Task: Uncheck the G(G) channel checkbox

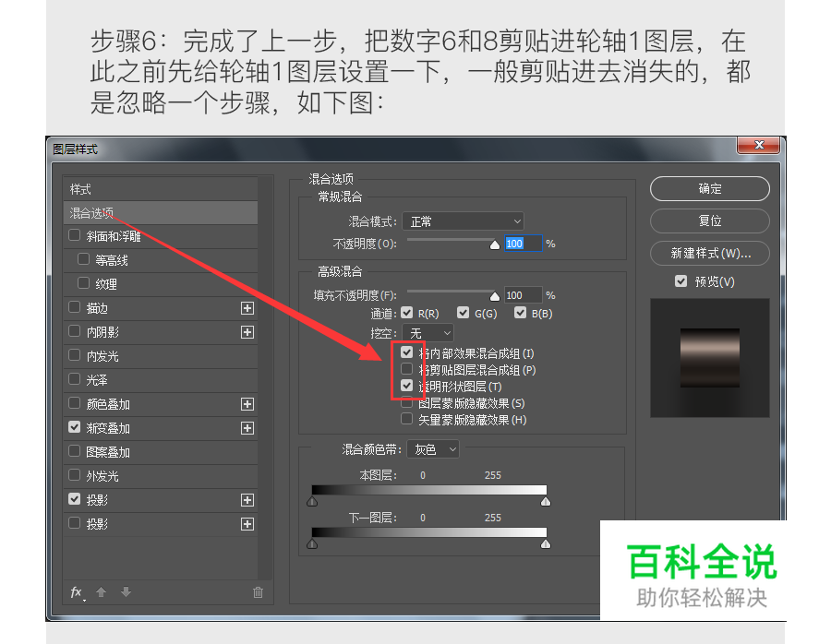Action: point(464,312)
